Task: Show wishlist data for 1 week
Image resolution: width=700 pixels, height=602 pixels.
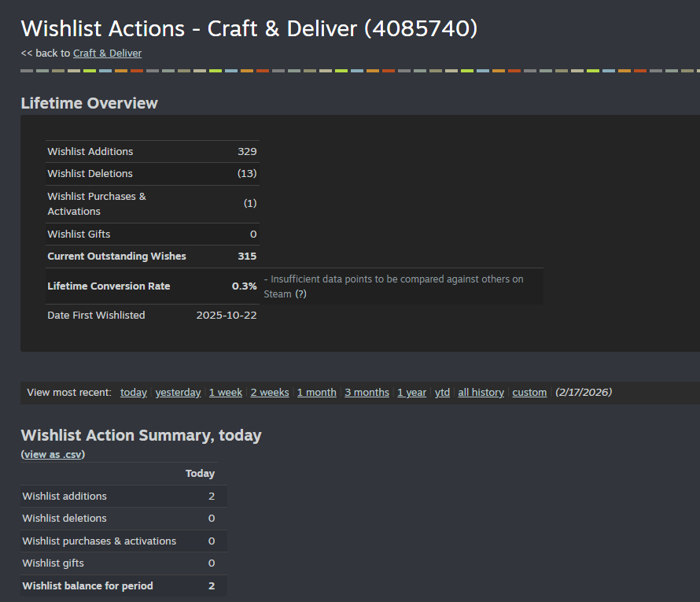Action: coord(226,392)
